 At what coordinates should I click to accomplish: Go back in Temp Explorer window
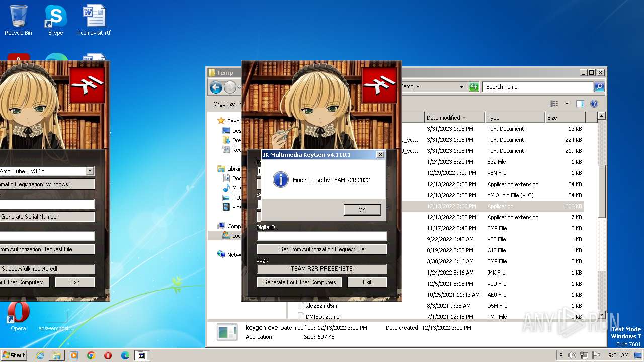(x=216, y=87)
